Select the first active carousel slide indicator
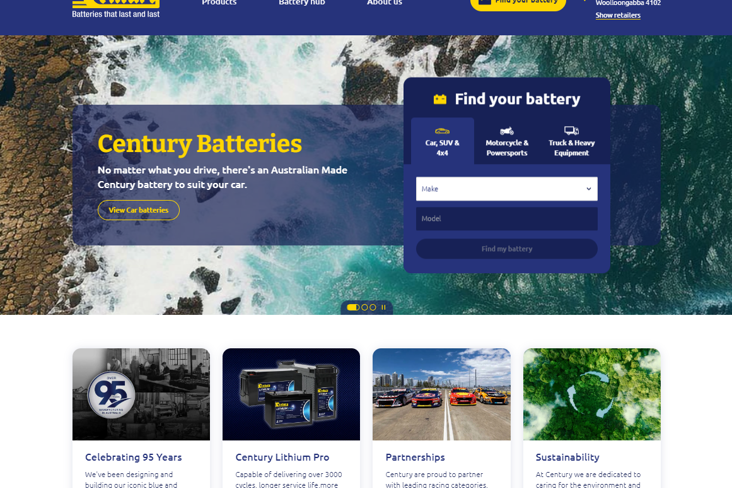Viewport: 732px width, 488px height. (x=353, y=307)
